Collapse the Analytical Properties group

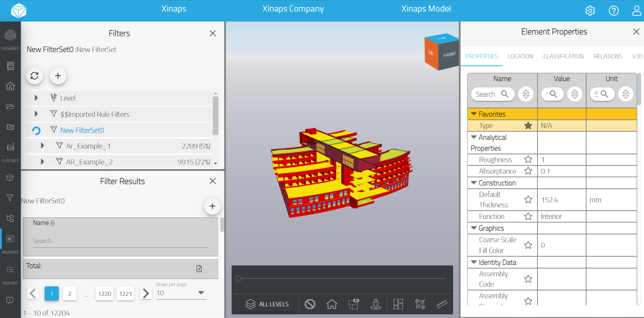coord(474,137)
